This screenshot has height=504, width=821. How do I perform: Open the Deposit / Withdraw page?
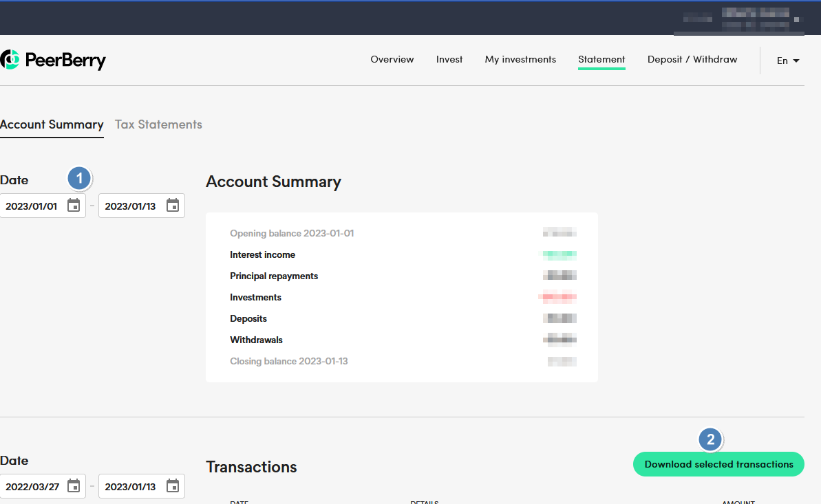tap(692, 60)
